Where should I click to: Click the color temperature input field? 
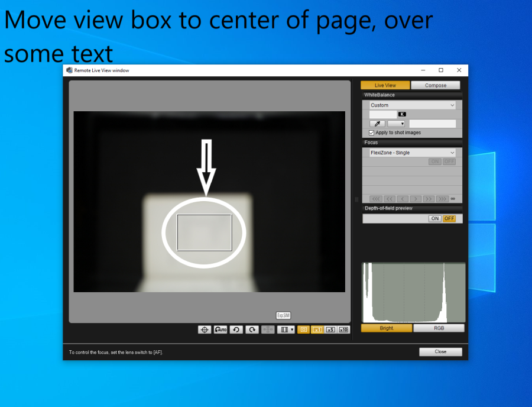point(383,114)
